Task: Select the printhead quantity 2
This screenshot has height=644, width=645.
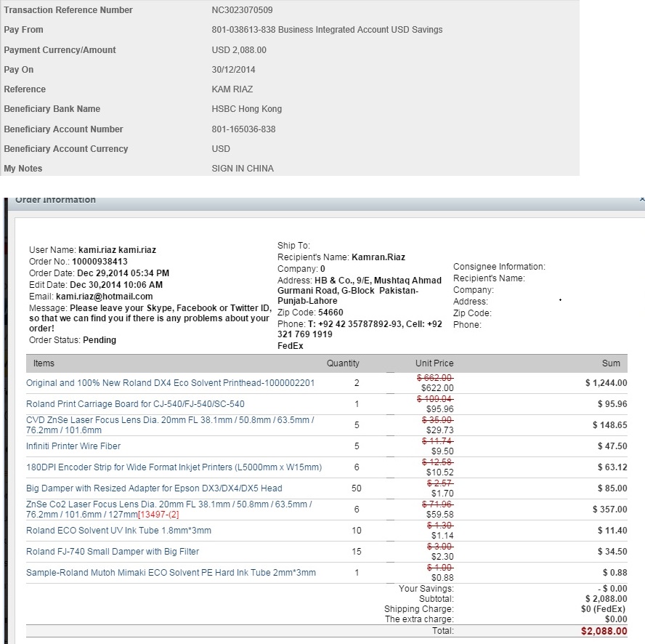Action: click(357, 383)
